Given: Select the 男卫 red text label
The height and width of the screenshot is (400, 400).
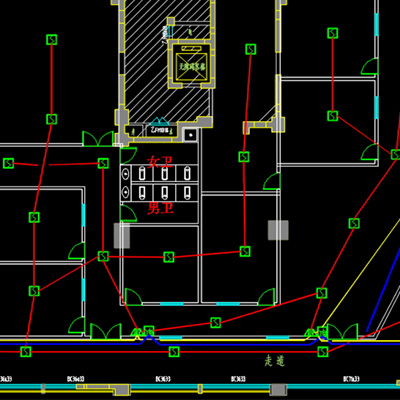Looking at the screenshot, I should click(x=160, y=208).
